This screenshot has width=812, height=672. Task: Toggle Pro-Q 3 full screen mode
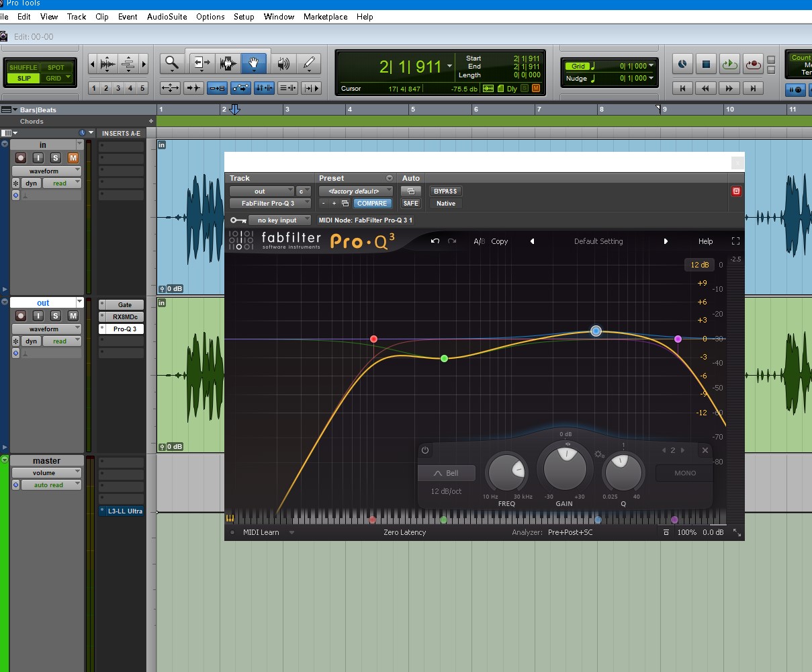click(735, 241)
